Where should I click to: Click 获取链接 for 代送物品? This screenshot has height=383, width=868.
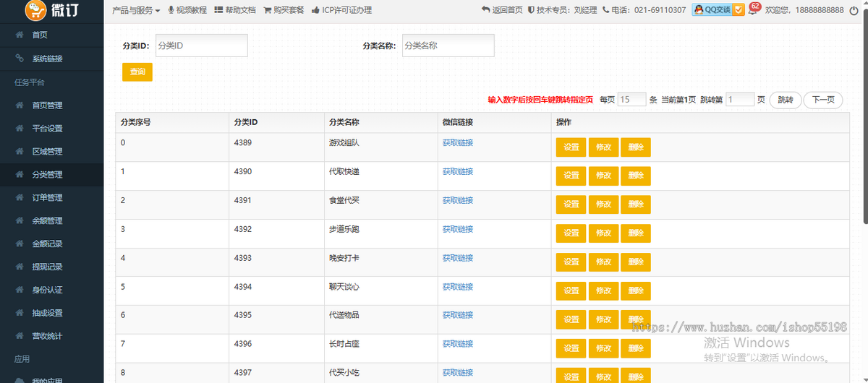click(458, 315)
